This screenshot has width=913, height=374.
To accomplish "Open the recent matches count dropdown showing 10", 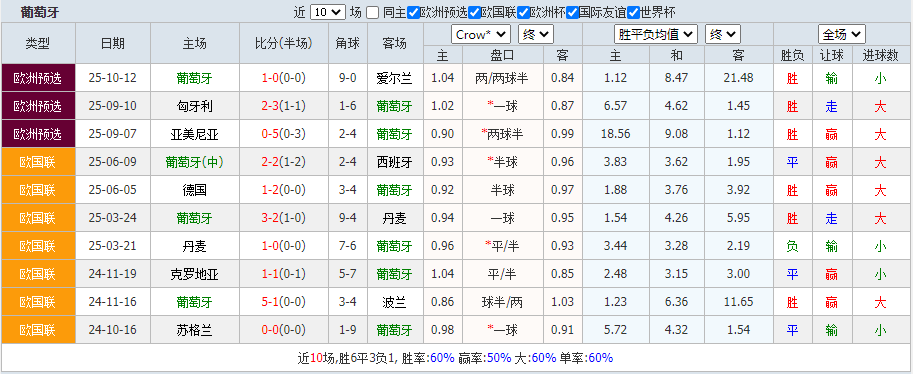I will (x=328, y=12).
